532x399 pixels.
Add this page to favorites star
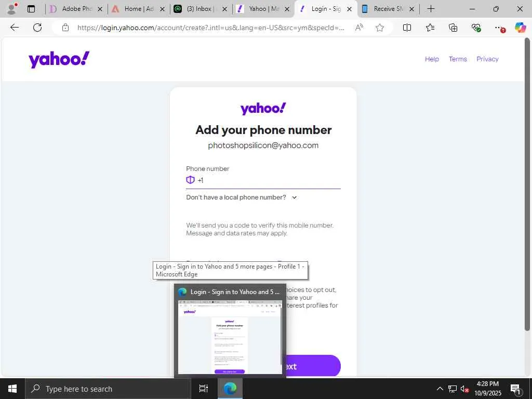[380, 28]
